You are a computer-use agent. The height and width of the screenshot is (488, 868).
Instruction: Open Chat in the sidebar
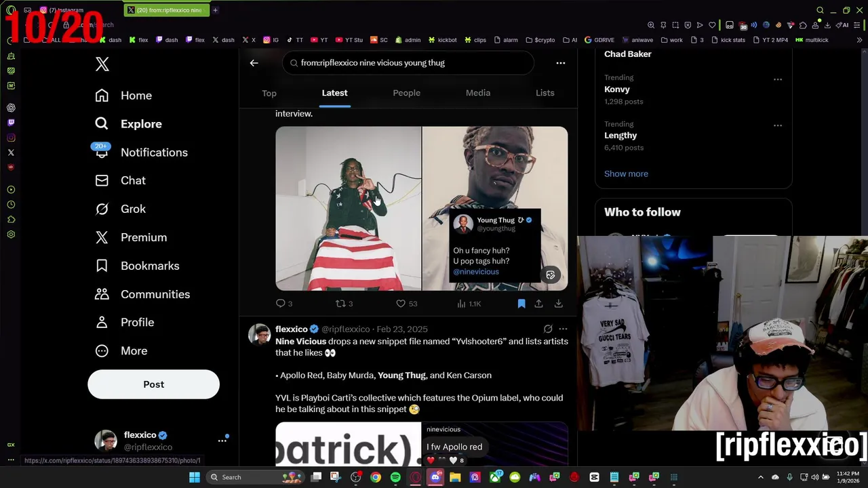[120, 181]
